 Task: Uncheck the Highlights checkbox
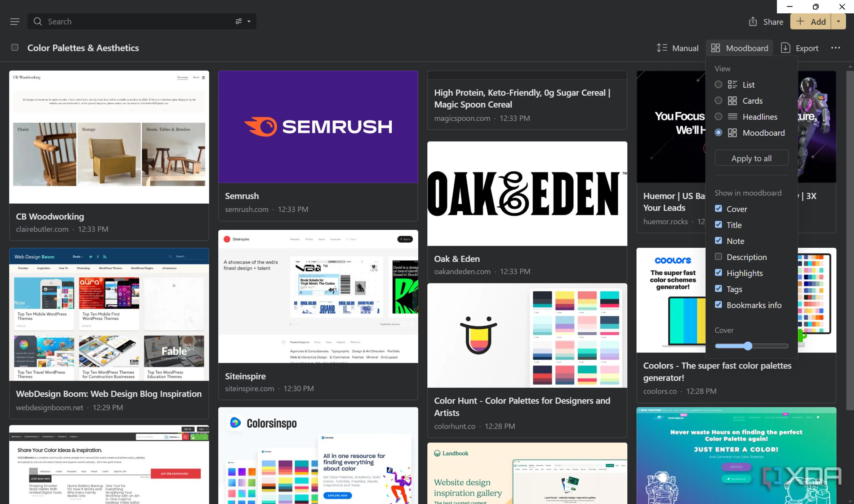[719, 273]
